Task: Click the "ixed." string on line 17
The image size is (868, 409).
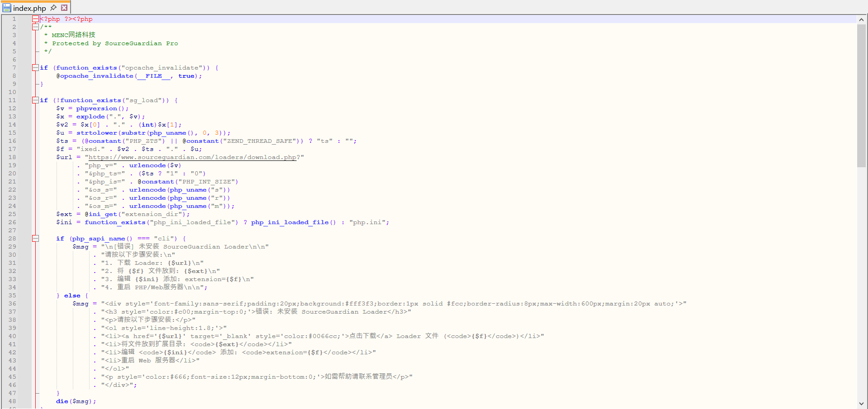Action: (90, 149)
